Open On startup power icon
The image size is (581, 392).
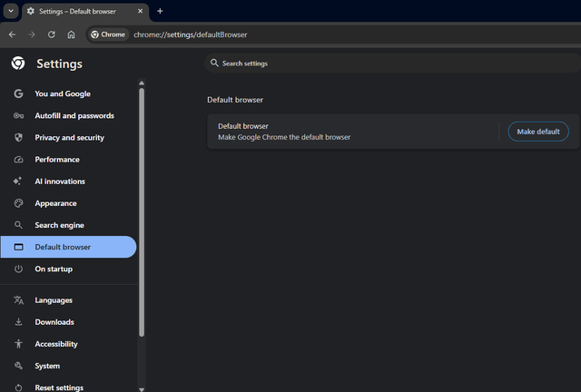pos(18,269)
